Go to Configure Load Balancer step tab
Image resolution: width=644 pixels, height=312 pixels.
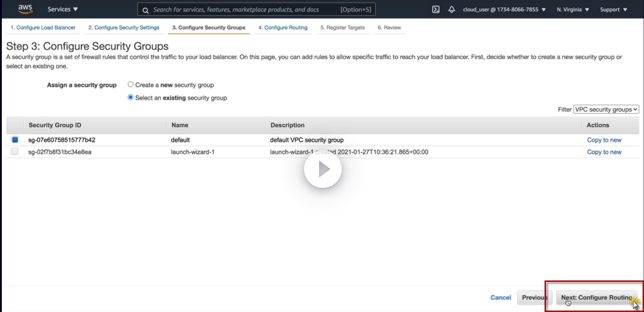pyautogui.click(x=43, y=28)
